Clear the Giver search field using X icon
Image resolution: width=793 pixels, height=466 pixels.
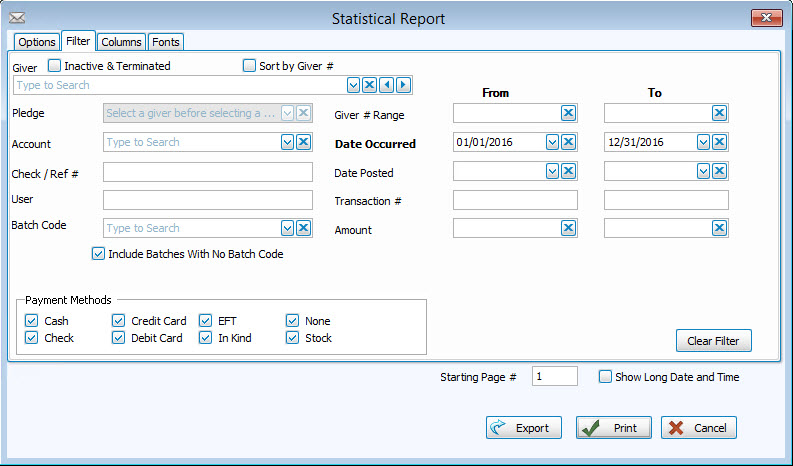pyautogui.click(x=369, y=85)
